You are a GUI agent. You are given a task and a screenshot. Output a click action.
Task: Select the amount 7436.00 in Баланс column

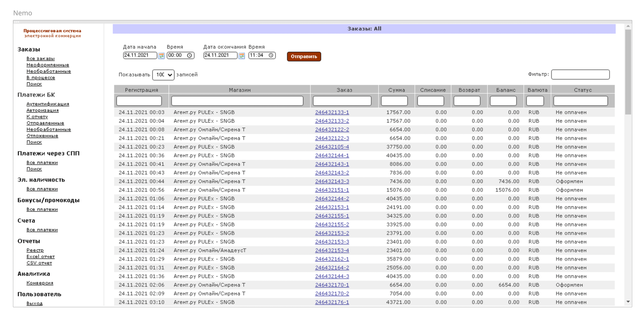coord(509,182)
